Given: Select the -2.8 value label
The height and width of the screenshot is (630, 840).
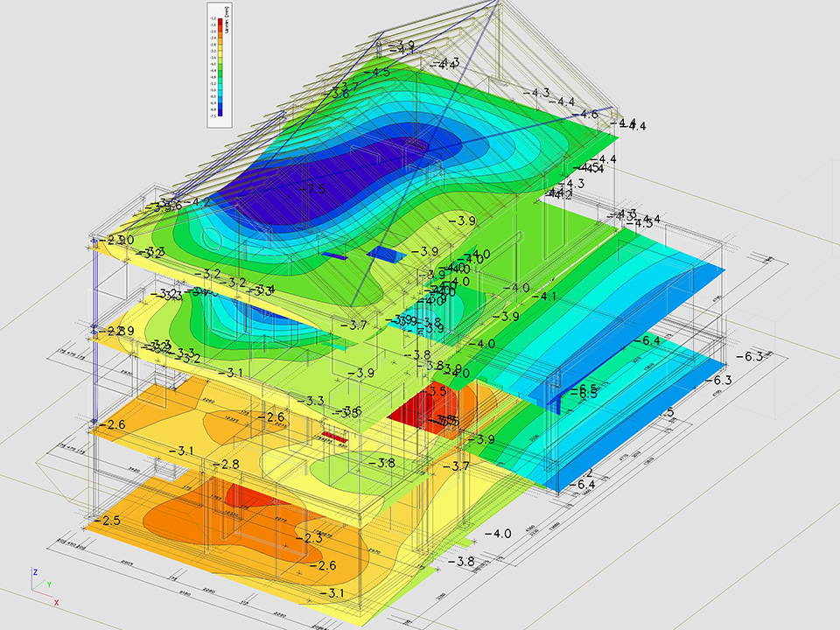Looking at the screenshot, I should (227, 464).
